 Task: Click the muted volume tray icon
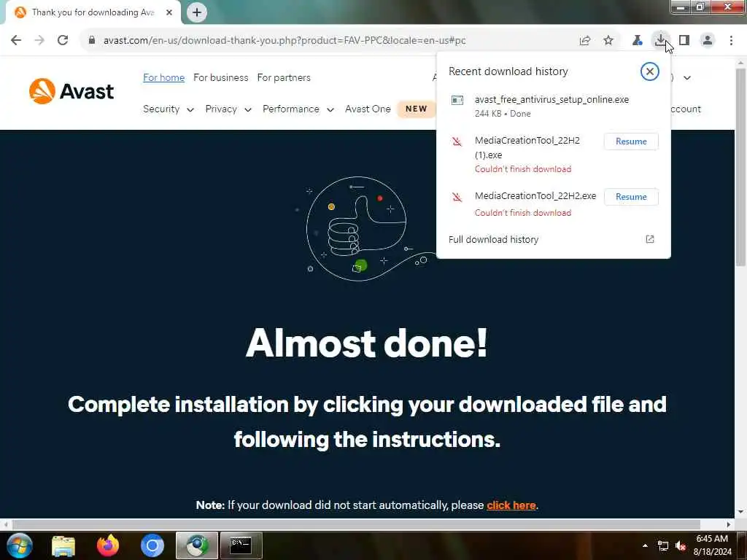tap(681, 545)
